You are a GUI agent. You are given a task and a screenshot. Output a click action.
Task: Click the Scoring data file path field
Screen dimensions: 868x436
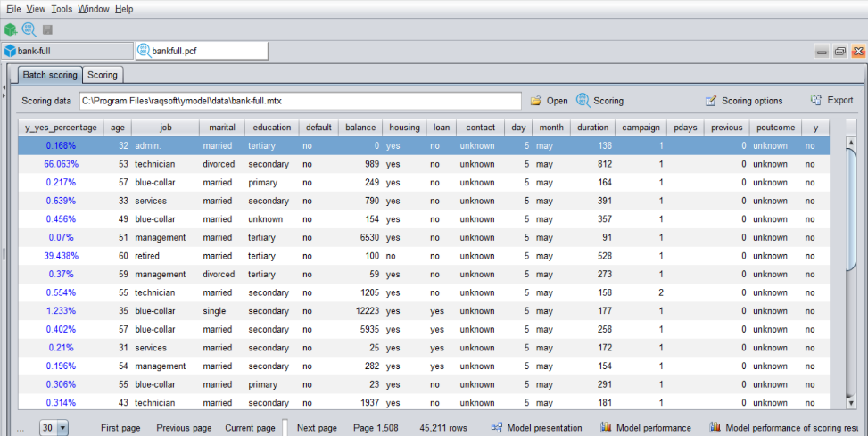coord(300,101)
